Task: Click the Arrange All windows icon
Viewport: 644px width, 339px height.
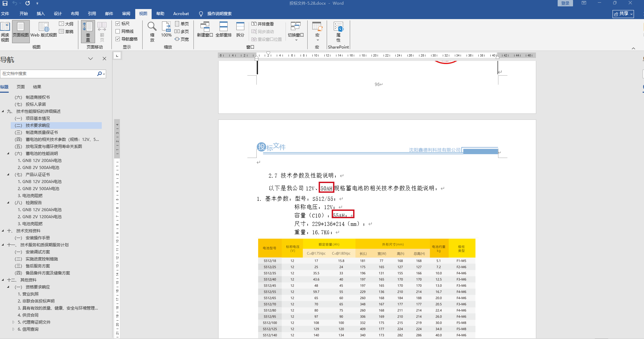Action: point(223,29)
